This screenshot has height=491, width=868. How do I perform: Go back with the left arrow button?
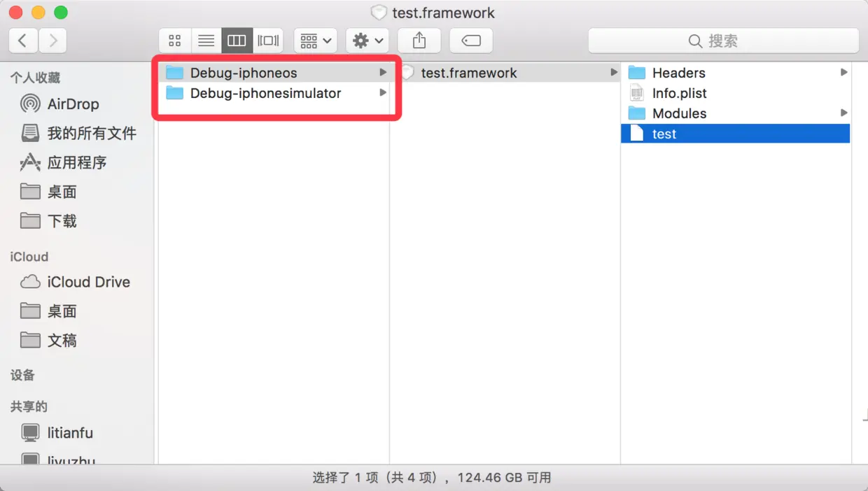tap(23, 41)
